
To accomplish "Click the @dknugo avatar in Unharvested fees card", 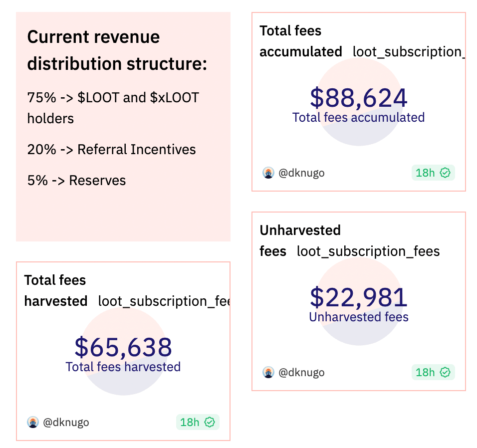I will pyautogui.click(x=268, y=373).
